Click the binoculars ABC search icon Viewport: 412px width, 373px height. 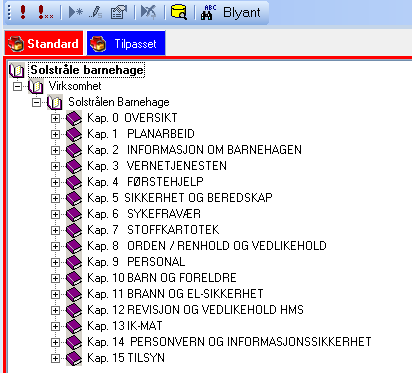click(x=208, y=12)
